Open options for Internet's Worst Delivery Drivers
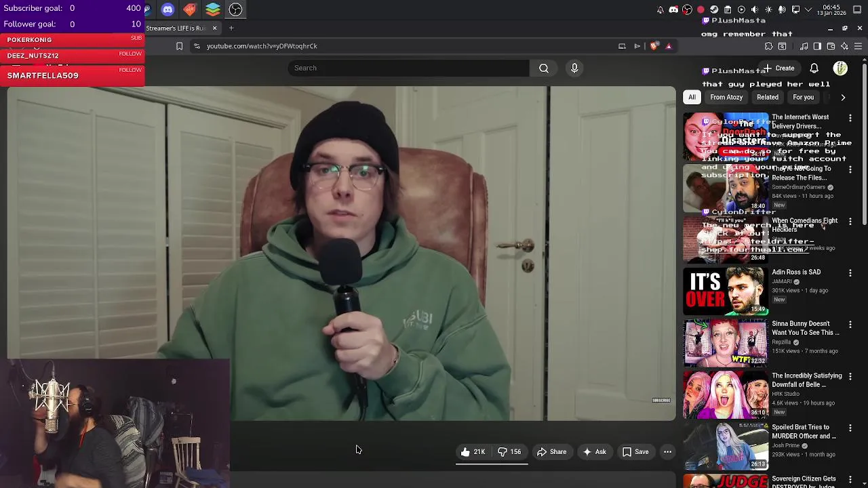868x488 pixels. click(850, 118)
